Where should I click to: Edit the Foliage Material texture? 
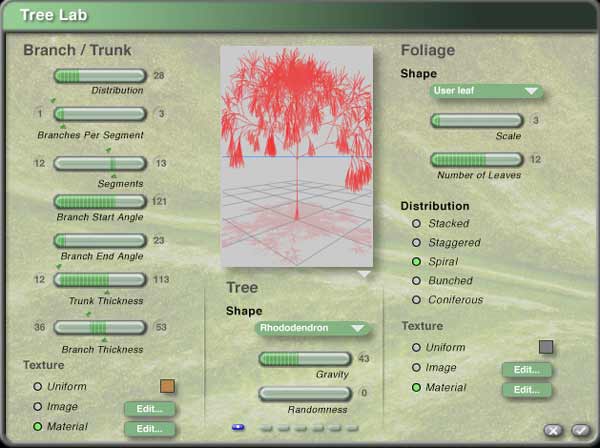click(x=527, y=390)
